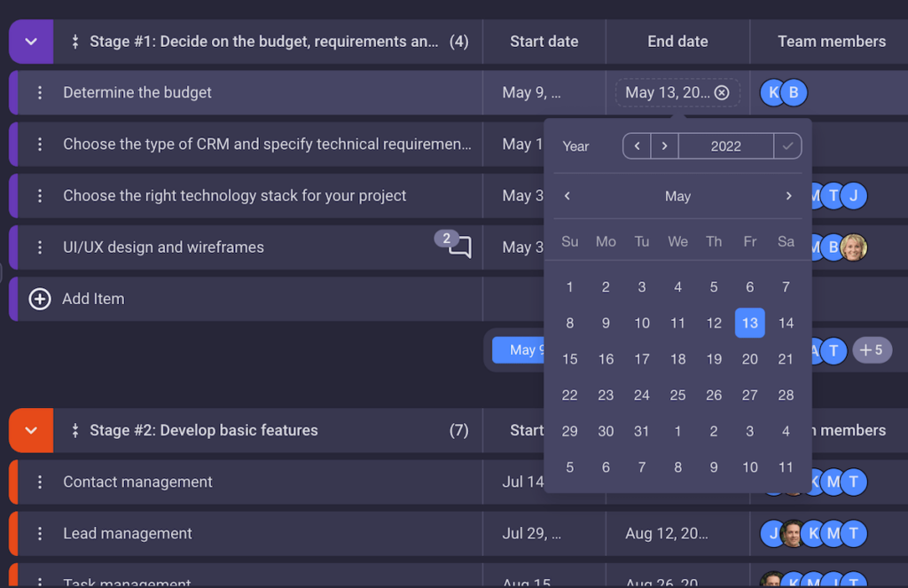Collapse Stage #1 with its purple chevron

coord(29,41)
